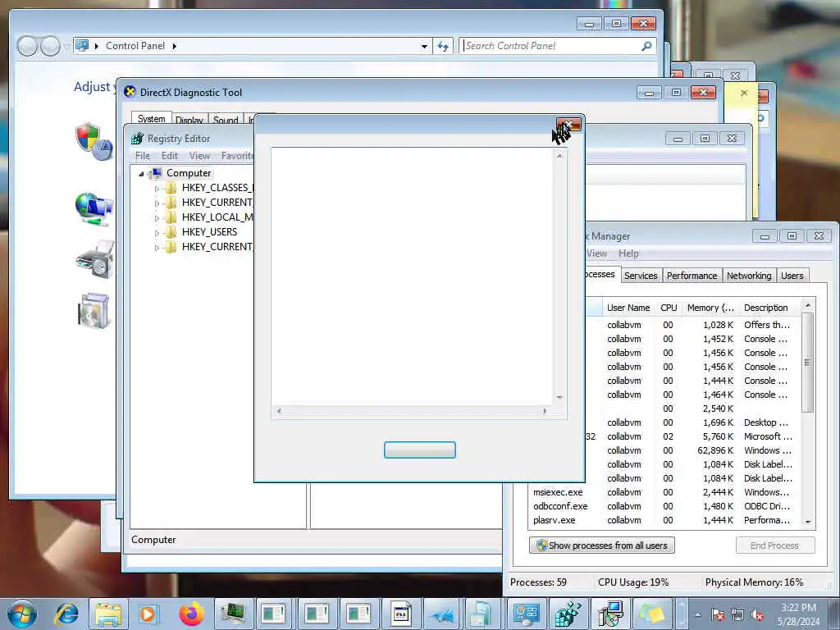Collapse the Computer node in Registry Editor
The image size is (840, 630).
tap(141, 174)
